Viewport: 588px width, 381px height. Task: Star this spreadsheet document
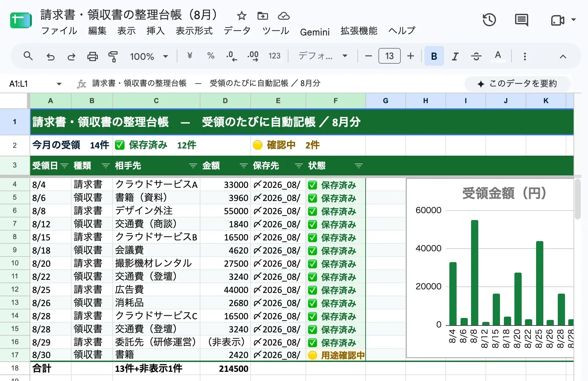[242, 16]
